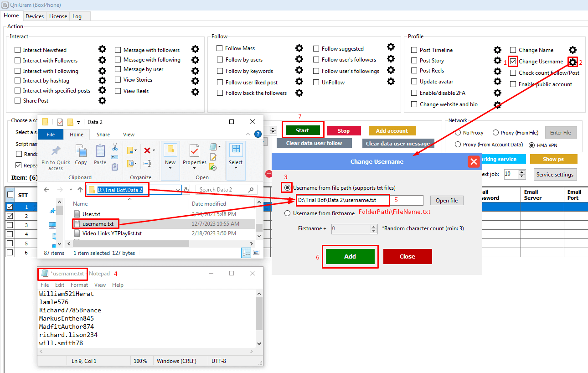Enable the Share Post checkbox

(x=18, y=101)
